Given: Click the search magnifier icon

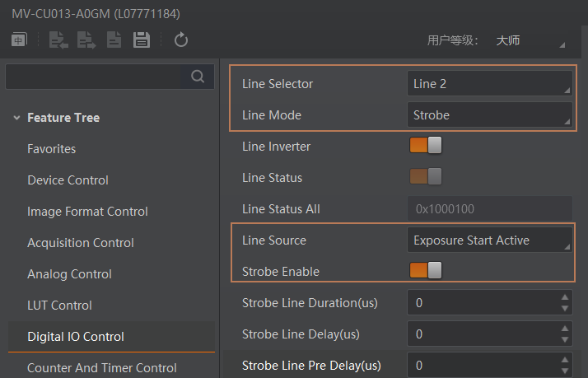Looking at the screenshot, I should tap(198, 77).
